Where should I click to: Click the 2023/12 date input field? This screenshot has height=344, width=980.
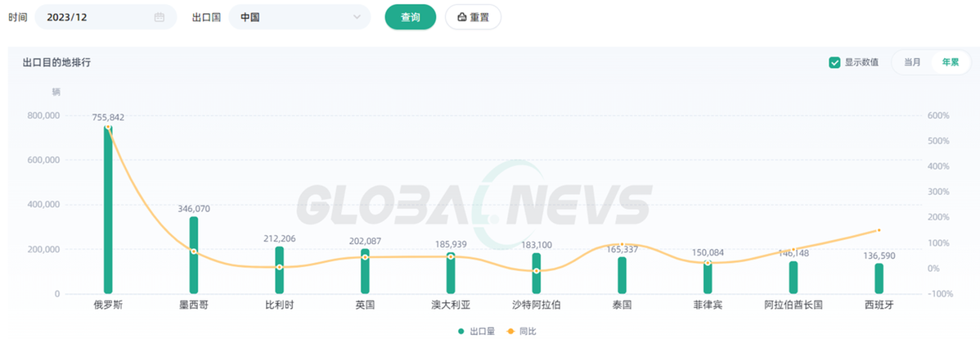pyautogui.click(x=106, y=17)
